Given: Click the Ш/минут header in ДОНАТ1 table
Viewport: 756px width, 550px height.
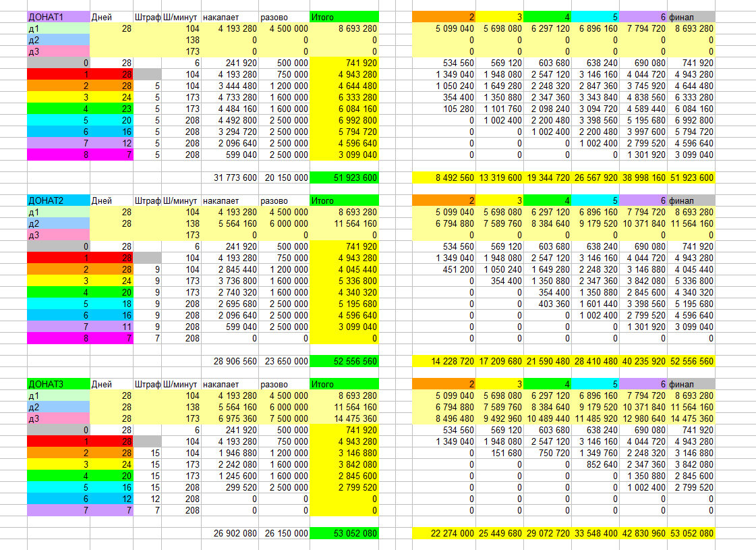Looking at the screenshot, I should 181,17.
